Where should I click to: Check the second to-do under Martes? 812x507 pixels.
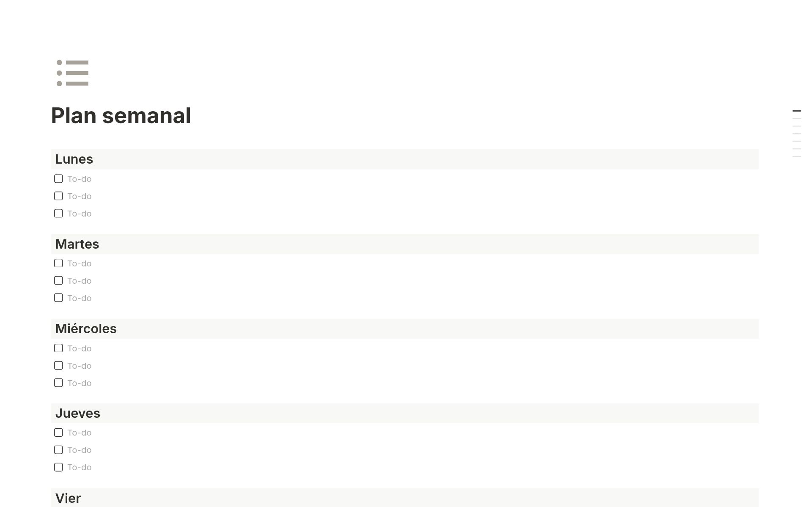tap(58, 280)
